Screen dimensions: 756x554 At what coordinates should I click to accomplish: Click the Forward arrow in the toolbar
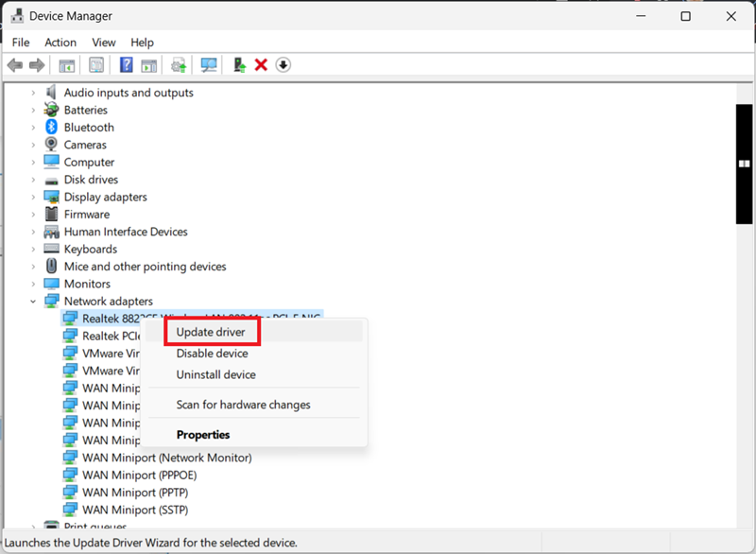37,65
